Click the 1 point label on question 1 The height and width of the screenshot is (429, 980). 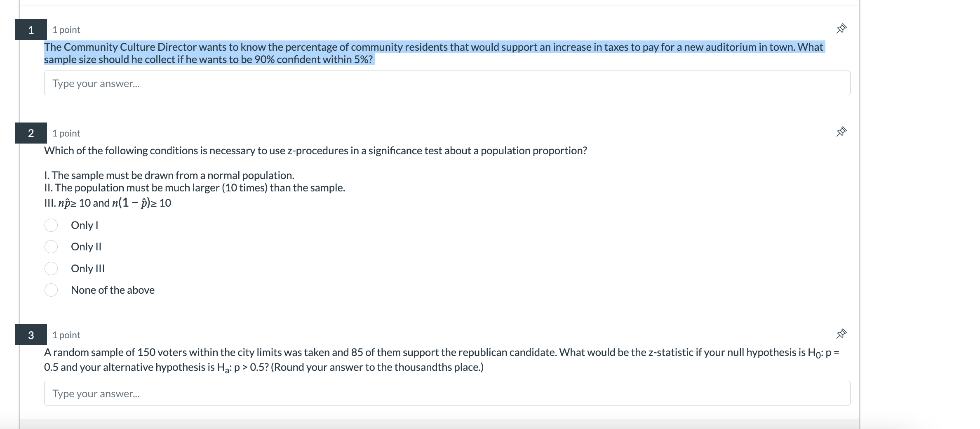[x=65, y=29]
